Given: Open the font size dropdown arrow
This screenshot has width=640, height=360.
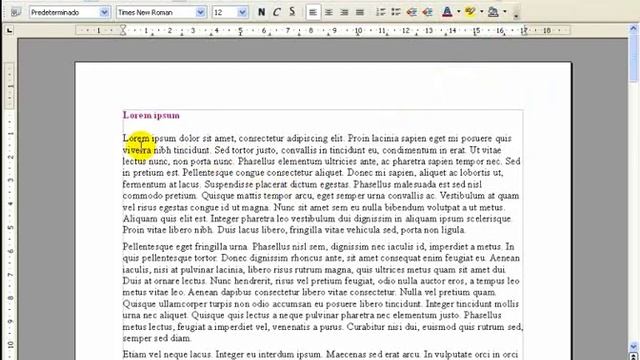Looking at the screenshot, I should [242, 12].
